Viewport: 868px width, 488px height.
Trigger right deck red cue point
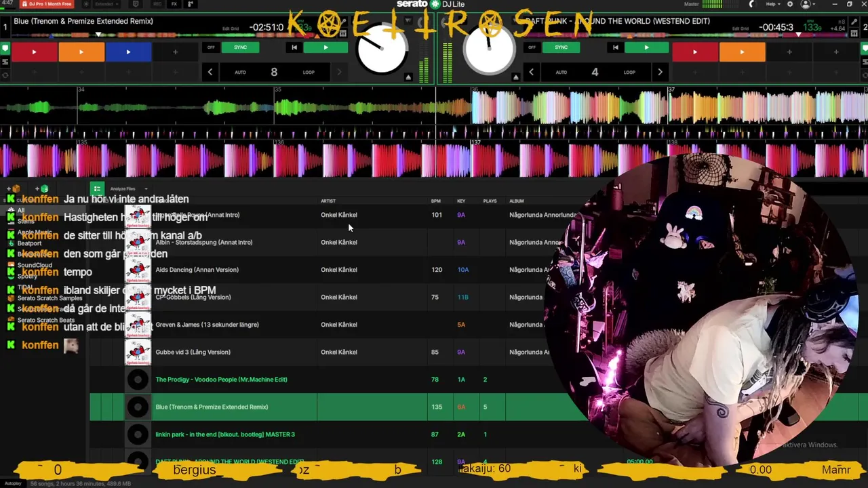[694, 52]
